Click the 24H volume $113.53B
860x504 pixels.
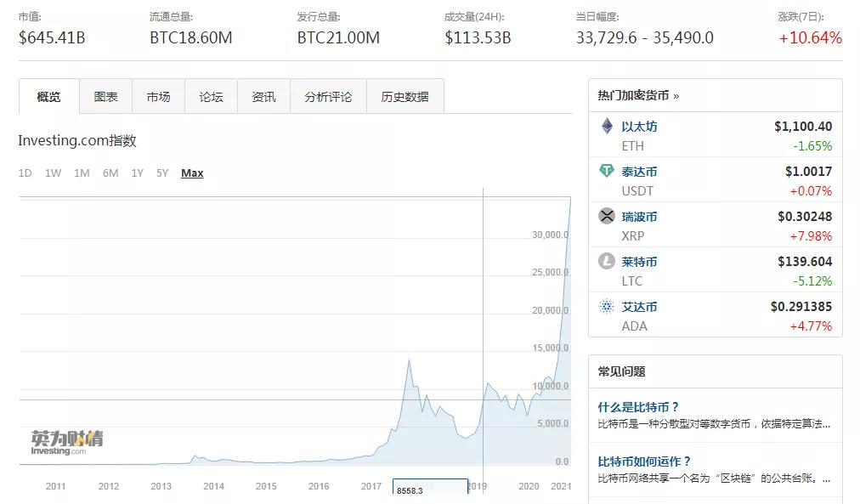click(x=478, y=38)
